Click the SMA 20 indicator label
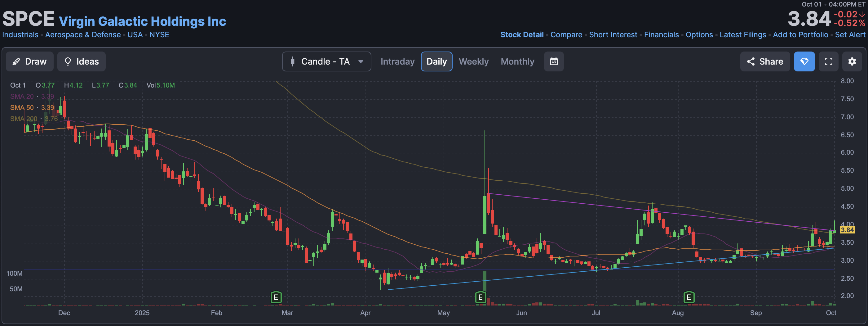The width and height of the screenshot is (868, 326). pyautogui.click(x=32, y=97)
